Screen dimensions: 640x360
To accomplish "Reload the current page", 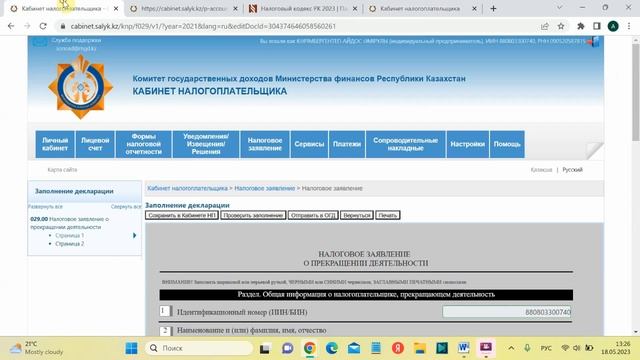I will (43, 26).
